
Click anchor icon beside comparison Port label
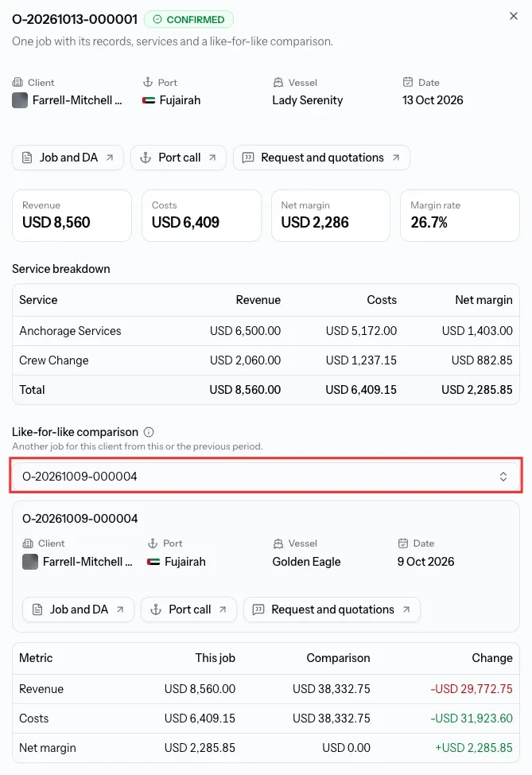click(x=153, y=543)
